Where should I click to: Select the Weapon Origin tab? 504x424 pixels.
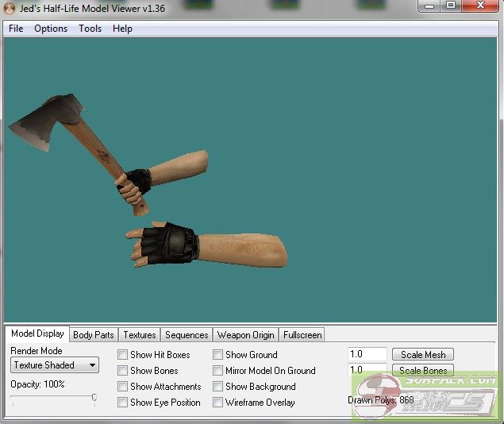click(245, 335)
